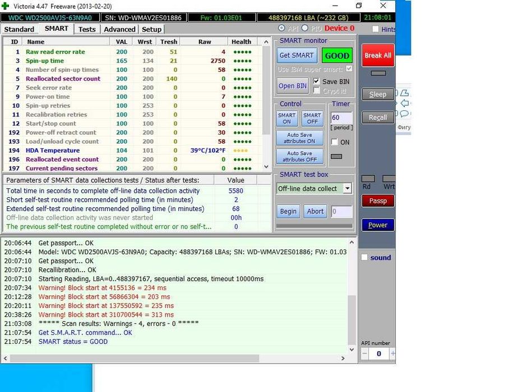The width and height of the screenshot is (532, 392).
Task: Click the Wrst column header
Action: click(145, 41)
